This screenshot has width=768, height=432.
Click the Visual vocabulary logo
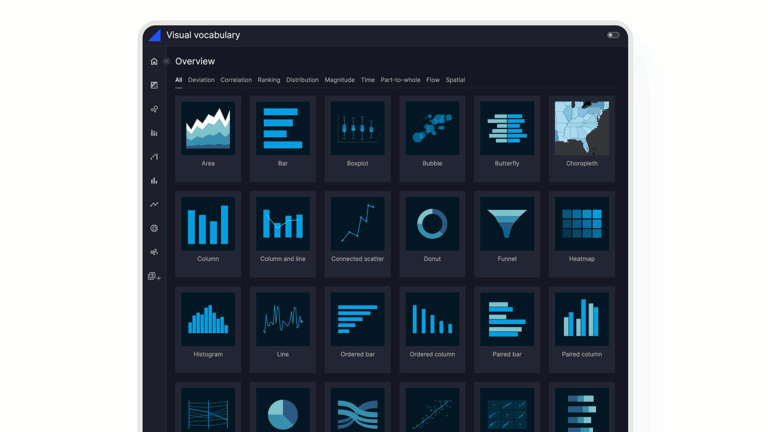[154, 35]
